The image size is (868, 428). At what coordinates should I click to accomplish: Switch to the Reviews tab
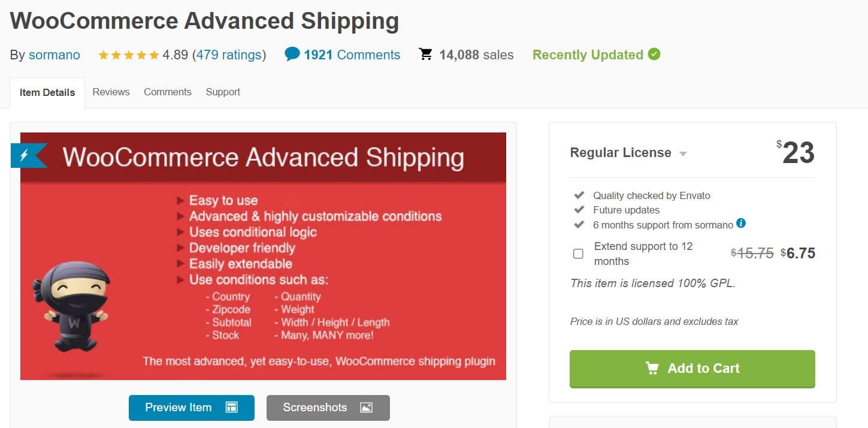[x=111, y=92]
